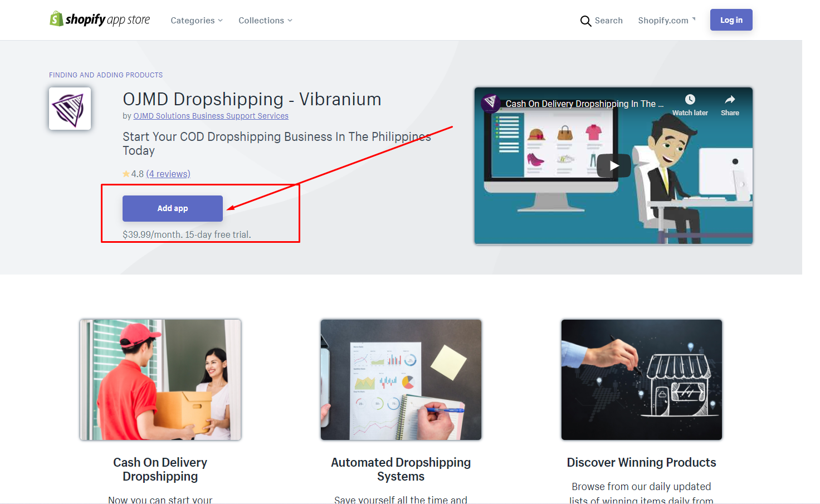Open Finding and adding products breadcrumb

pyautogui.click(x=106, y=75)
